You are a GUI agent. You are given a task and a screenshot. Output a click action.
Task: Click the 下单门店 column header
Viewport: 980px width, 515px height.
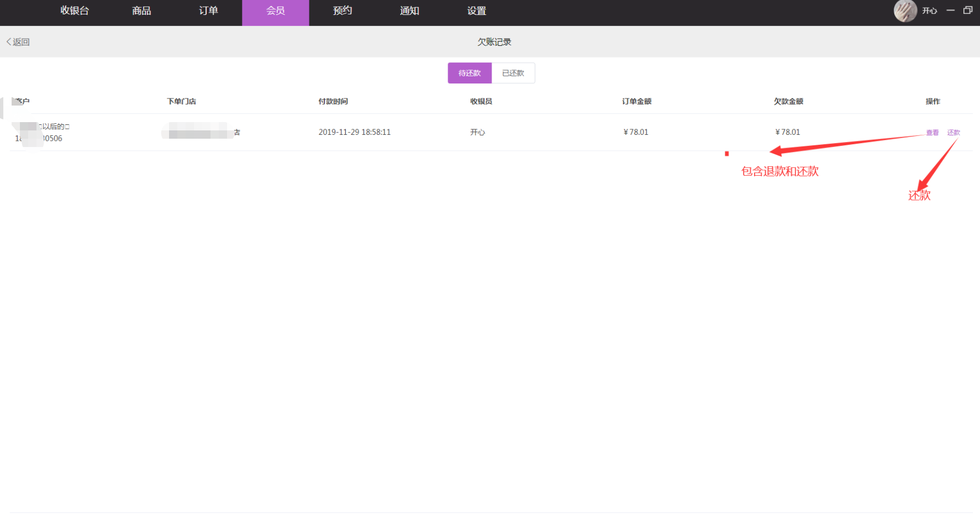(182, 101)
